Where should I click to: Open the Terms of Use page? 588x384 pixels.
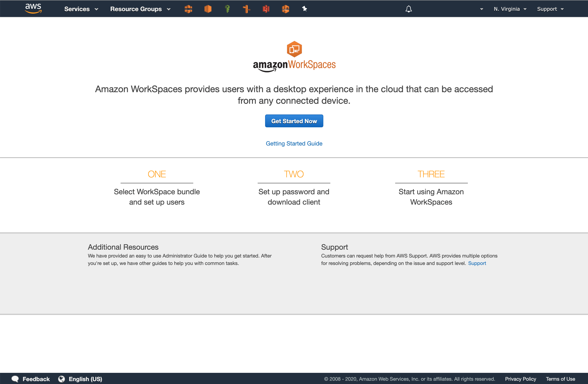[560, 379]
